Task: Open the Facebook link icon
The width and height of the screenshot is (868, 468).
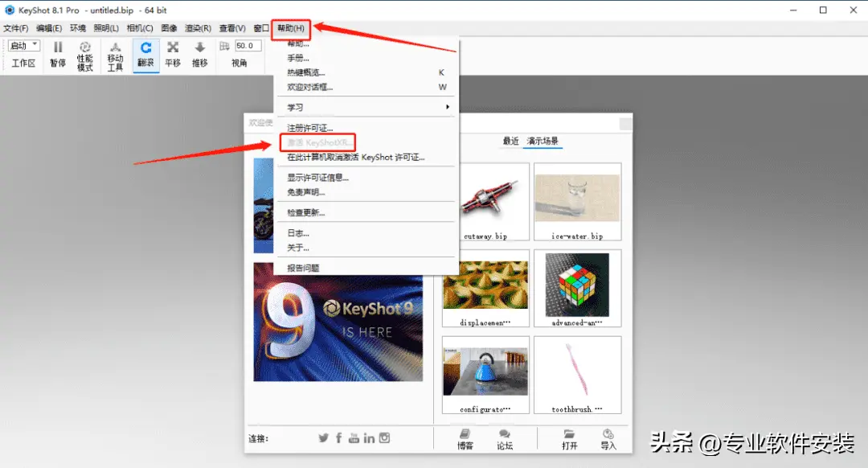Action: [338, 438]
